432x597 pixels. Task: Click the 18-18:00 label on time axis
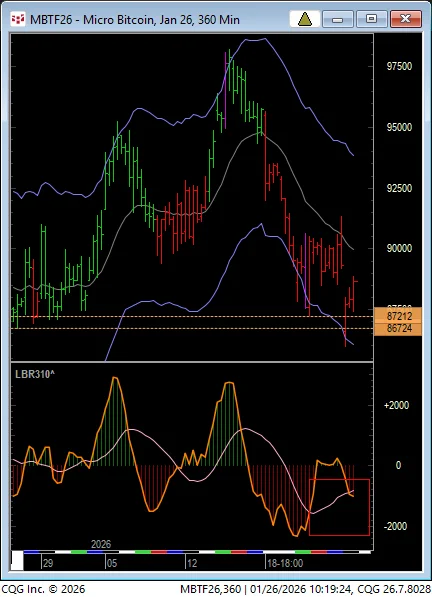click(x=285, y=563)
